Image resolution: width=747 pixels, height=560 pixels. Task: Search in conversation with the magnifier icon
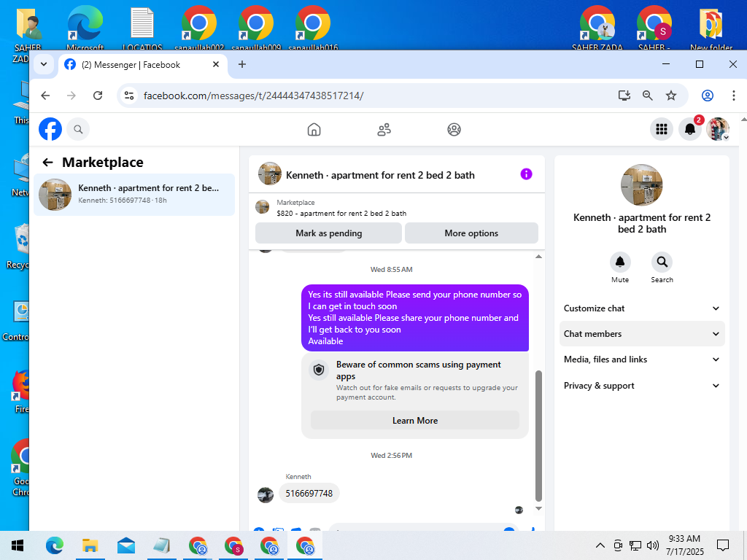tap(662, 262)
